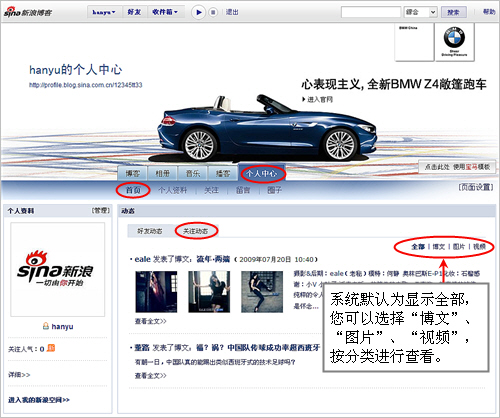
Task: Open 圈子 in the sub navigation
Action: tap(274, 190)
